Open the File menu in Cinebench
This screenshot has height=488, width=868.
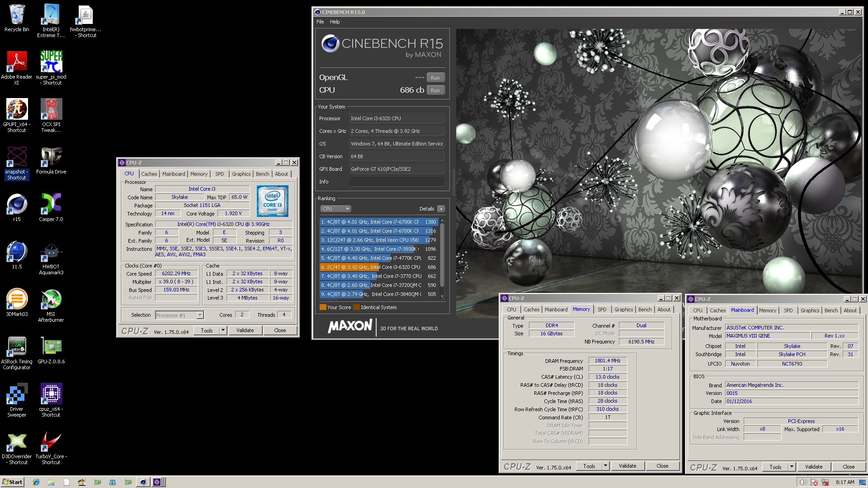tap(320, 22)
